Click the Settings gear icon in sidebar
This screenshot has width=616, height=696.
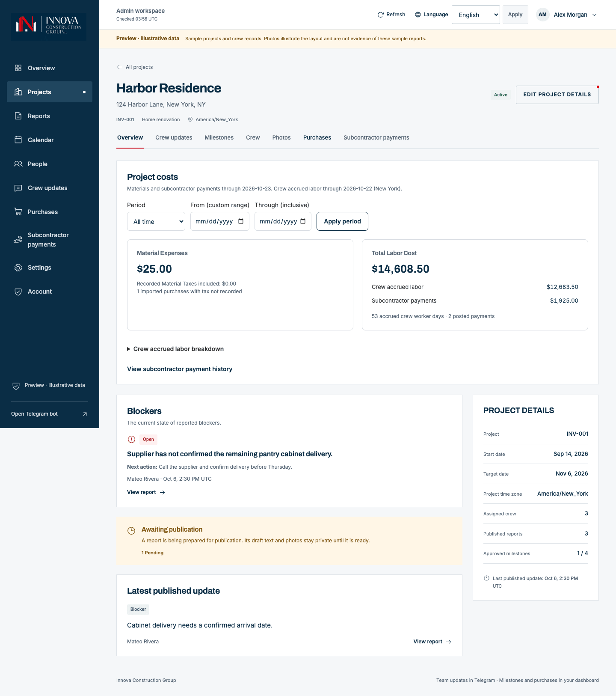tap(18, 268)
